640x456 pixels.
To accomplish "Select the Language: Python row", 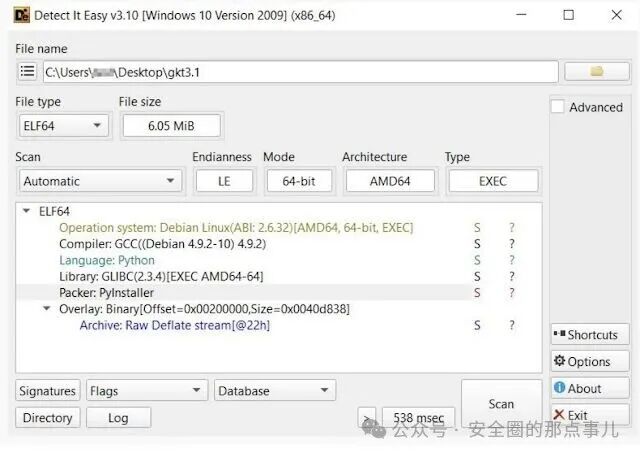I will coord(107,260).
